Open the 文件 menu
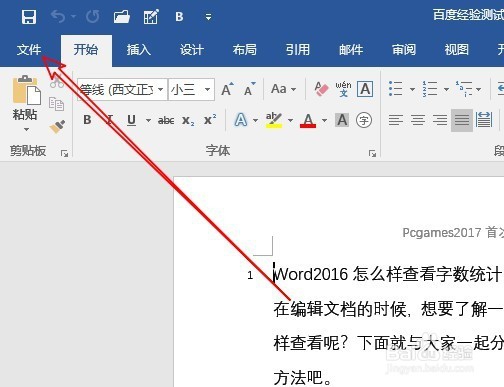The height and width of the screenshot is (387, 504). [29, 50]
